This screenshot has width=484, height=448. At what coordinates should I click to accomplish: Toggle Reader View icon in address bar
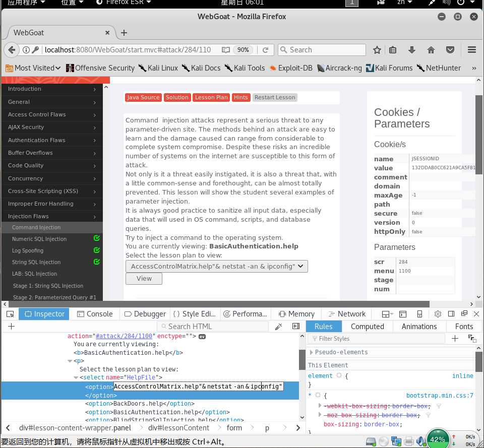tap(226, 50)
